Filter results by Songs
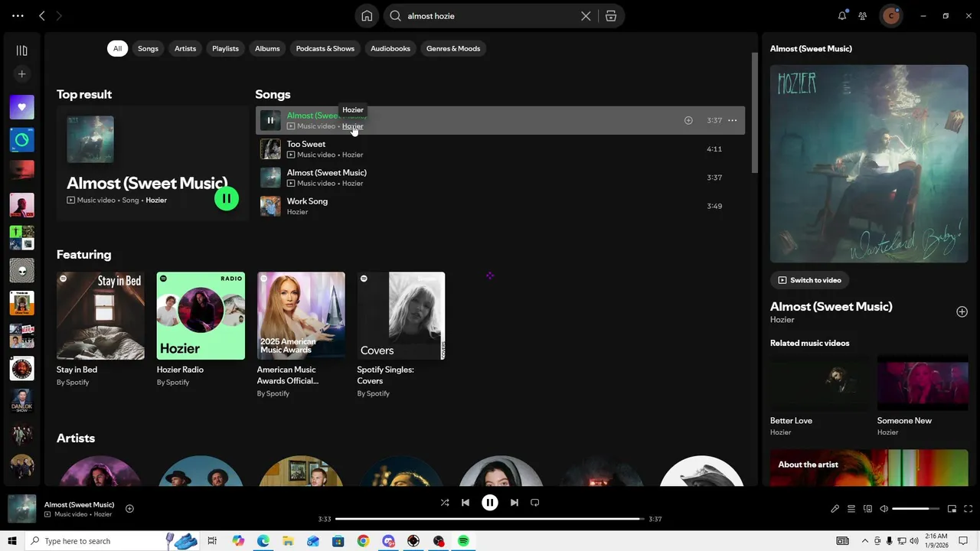 (x=148, y=48)
